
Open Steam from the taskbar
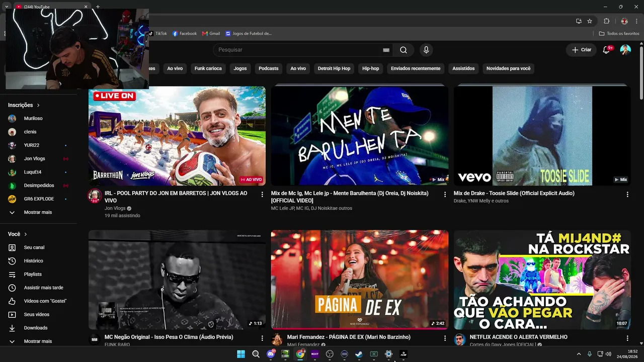[359, 354]
